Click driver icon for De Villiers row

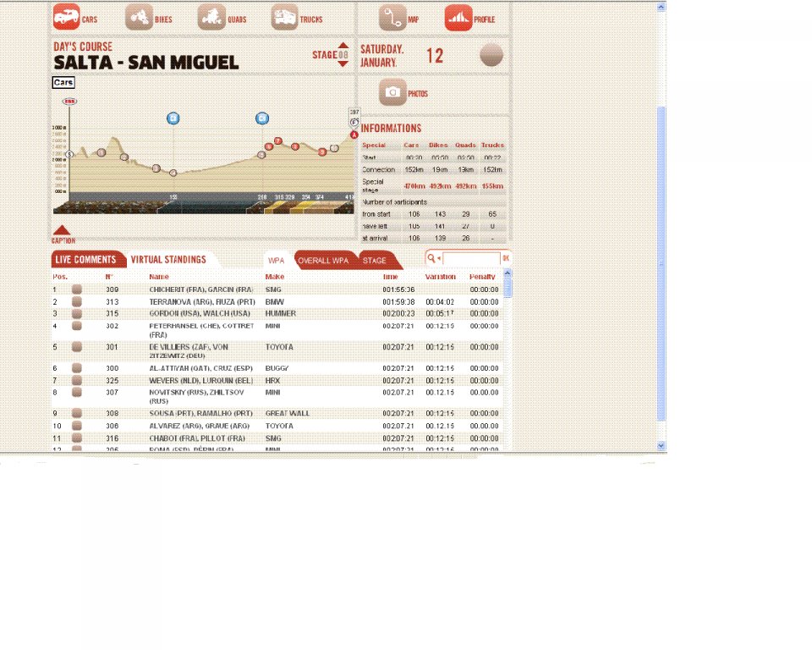(77, 347)
